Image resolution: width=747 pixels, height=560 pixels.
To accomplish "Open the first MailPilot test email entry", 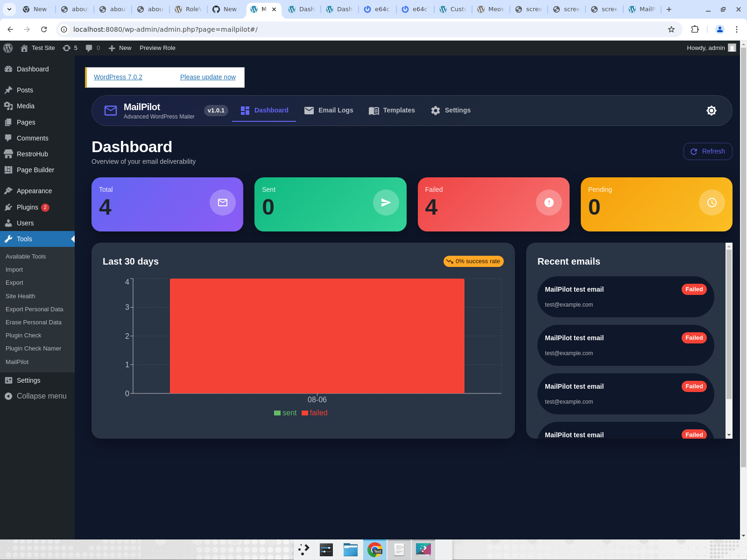I will tap(626, 297).
